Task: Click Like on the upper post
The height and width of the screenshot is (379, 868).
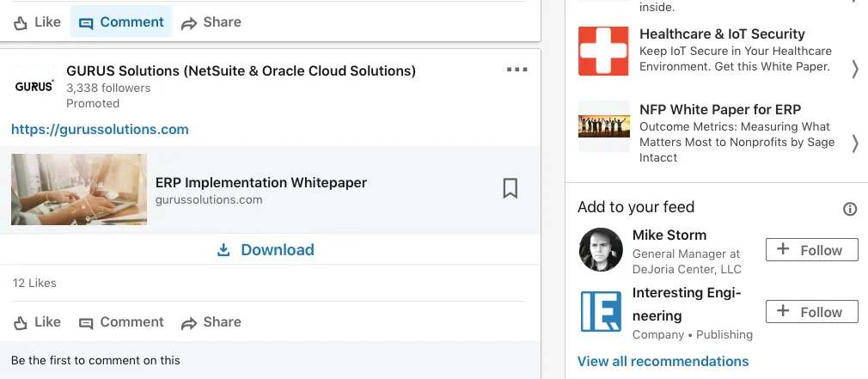Action: [37, 22]
